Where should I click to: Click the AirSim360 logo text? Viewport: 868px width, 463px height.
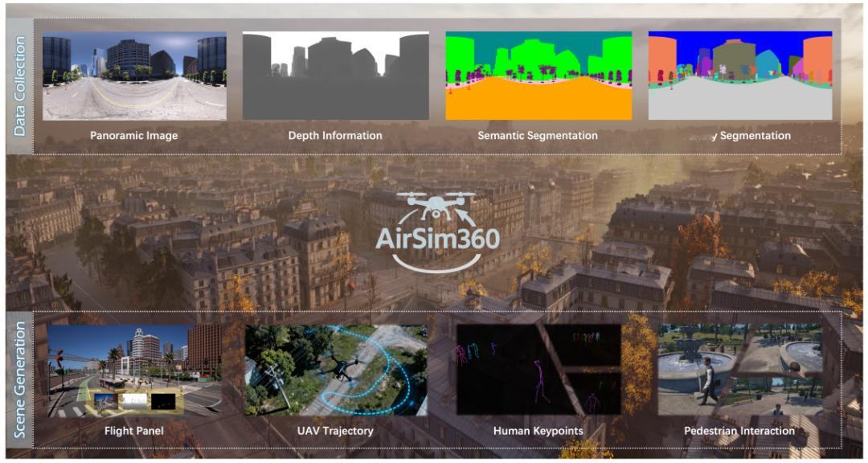coord(437,239)
